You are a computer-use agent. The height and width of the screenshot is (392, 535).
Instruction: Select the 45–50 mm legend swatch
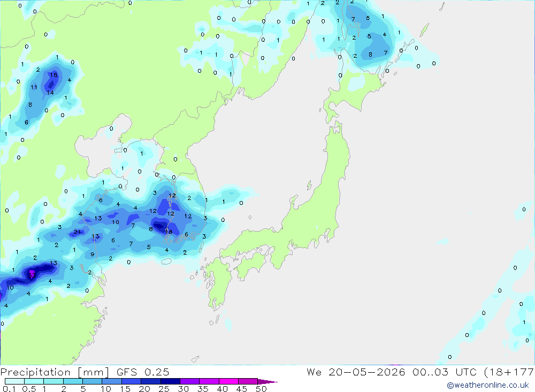tap(248, 381)
